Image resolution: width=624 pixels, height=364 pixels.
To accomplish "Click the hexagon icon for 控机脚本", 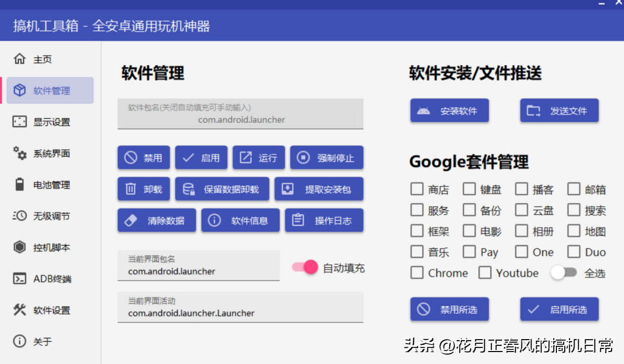I will pyautogui.click(x=19, y=248).
